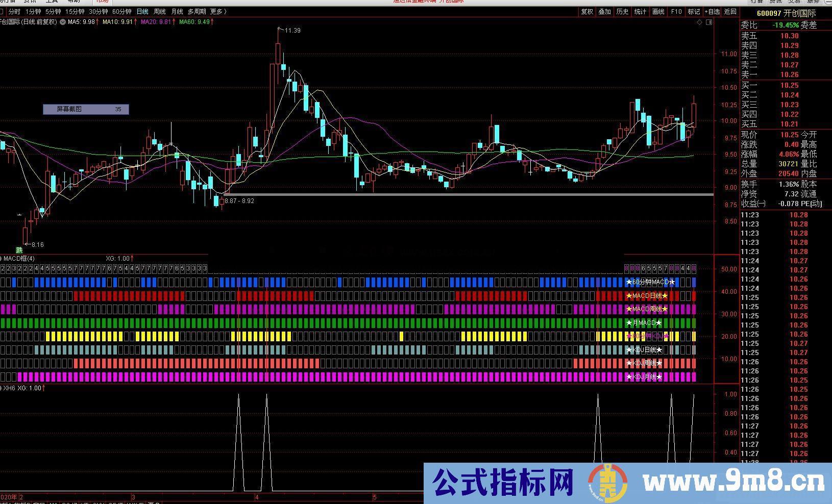Switch to the 周线 weekly tab

click(x=159, y=11)
